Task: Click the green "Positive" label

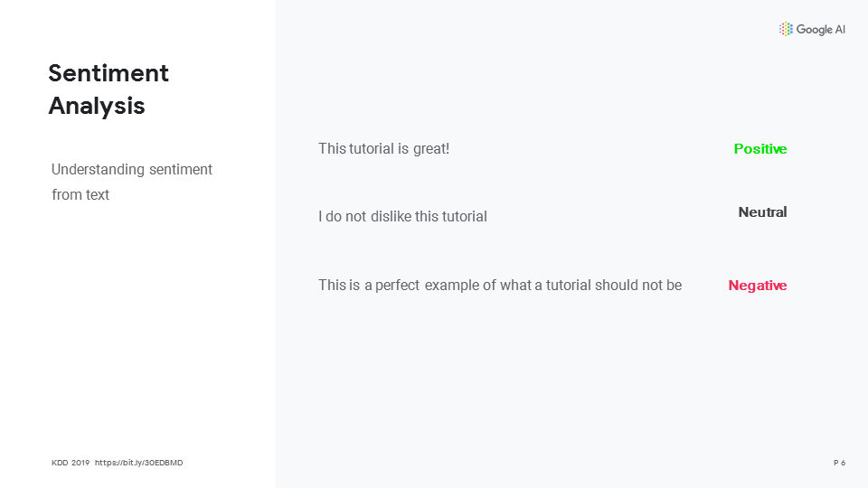Action: 760,149
